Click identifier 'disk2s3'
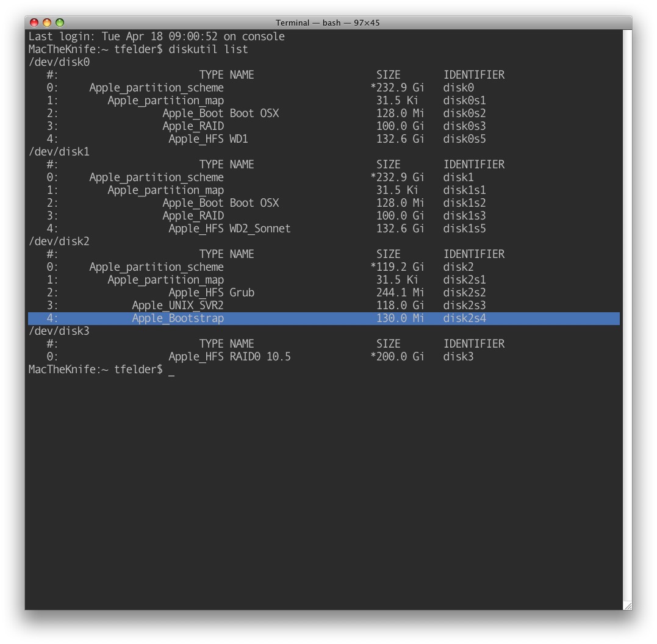657x644 pixels. 465,306
